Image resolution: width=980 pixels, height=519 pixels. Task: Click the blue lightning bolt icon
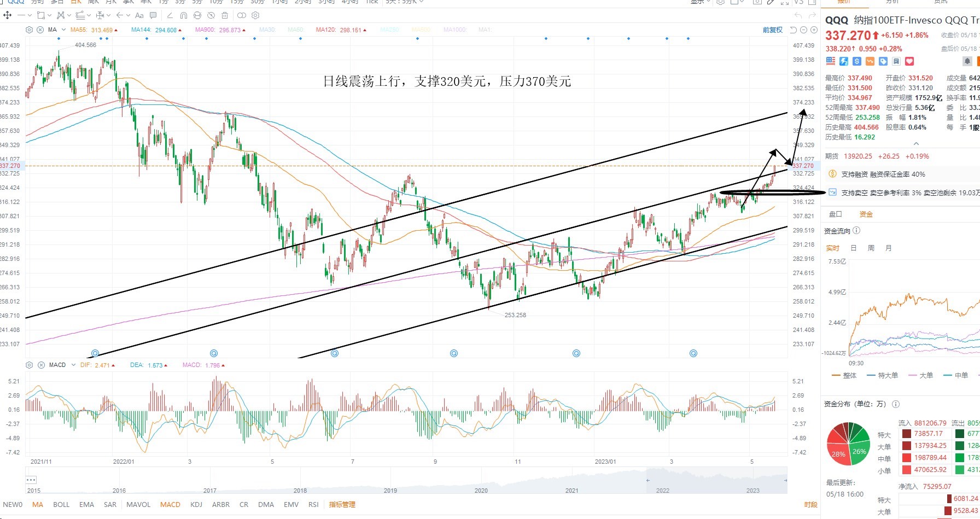[x=844, y=61]
